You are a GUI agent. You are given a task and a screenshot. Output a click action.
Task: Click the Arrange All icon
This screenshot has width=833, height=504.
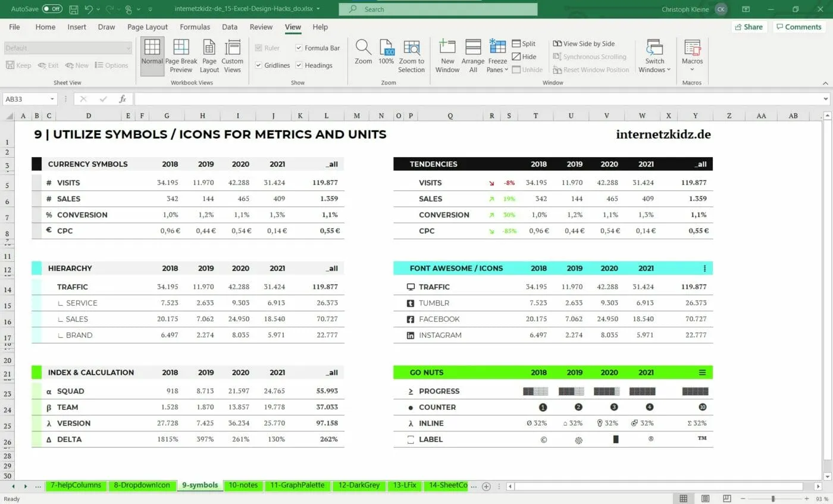point(472,55)
